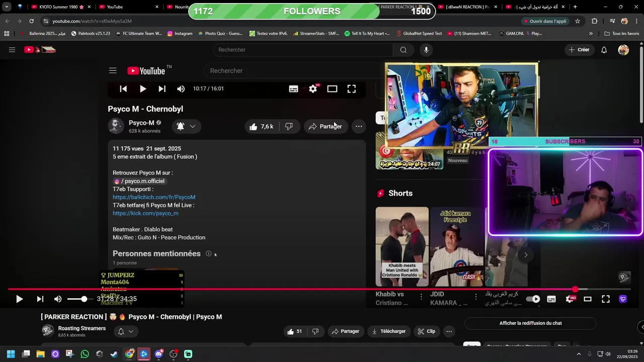This screenshot has width=644, height=362.
Task: Open Instagram bookmark
Action: 180,34
